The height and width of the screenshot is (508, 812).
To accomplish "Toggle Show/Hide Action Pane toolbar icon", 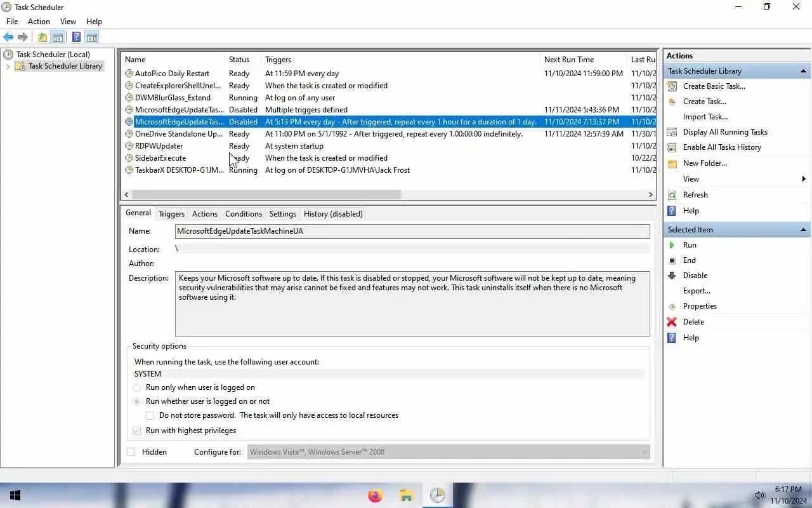I will click(x=91, y=37).
